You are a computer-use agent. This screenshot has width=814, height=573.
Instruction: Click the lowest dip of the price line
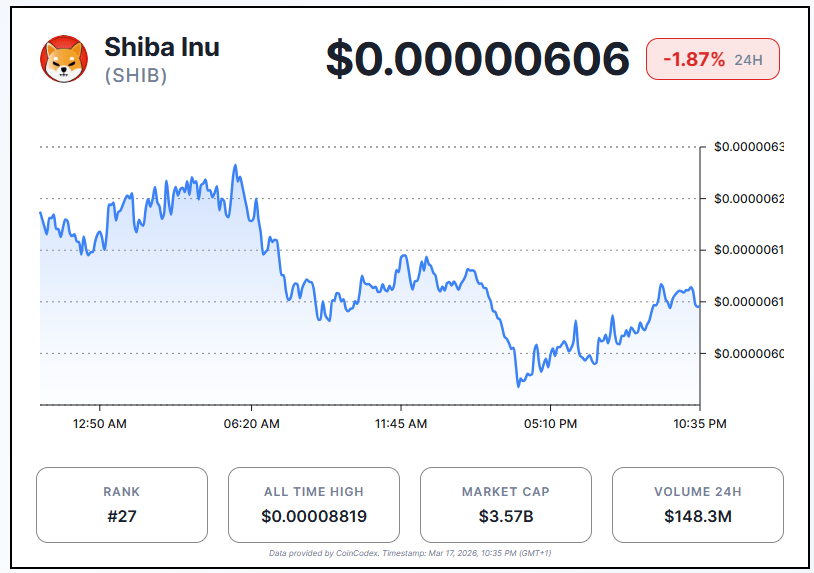tap(518, 385)
